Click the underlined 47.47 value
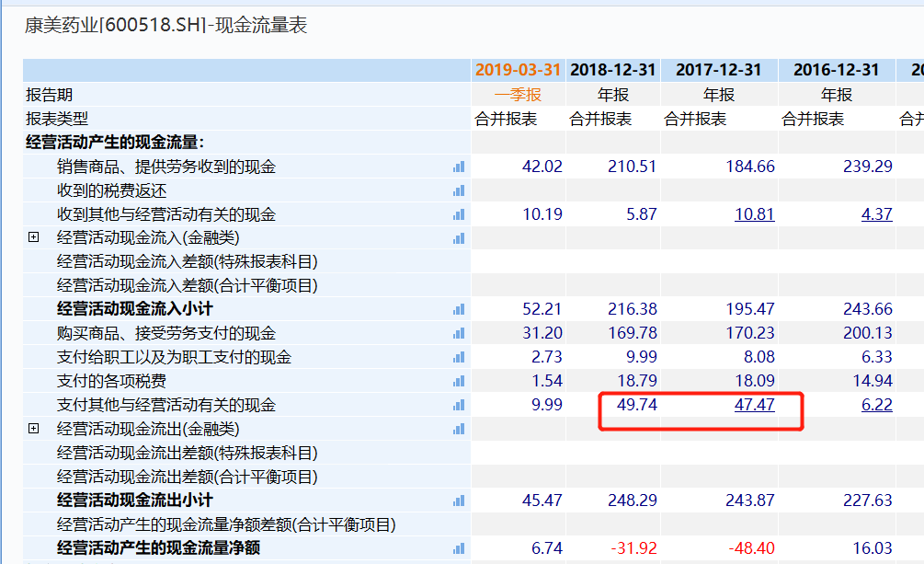Screen dimensions: 924x564 click(754, 405)
